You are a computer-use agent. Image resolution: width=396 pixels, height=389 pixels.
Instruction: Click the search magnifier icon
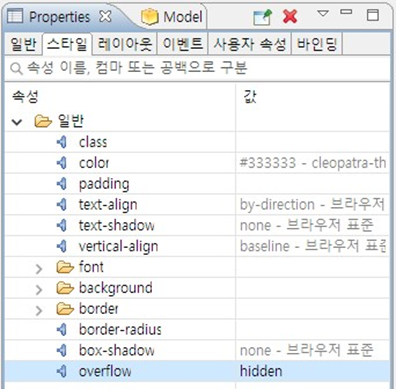tap(16, 69)
